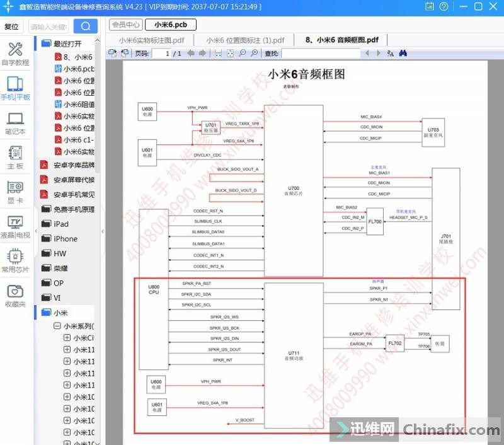Open the 收藏夹 favorites icon
Image resolution: width=504 pixels, height=445 pixels.
pos(15,295)
